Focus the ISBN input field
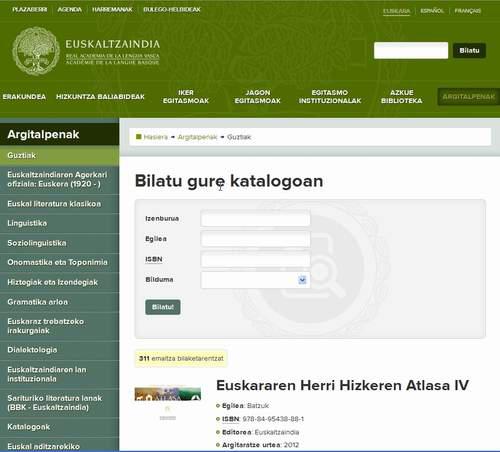 click(x=255, y=259)
